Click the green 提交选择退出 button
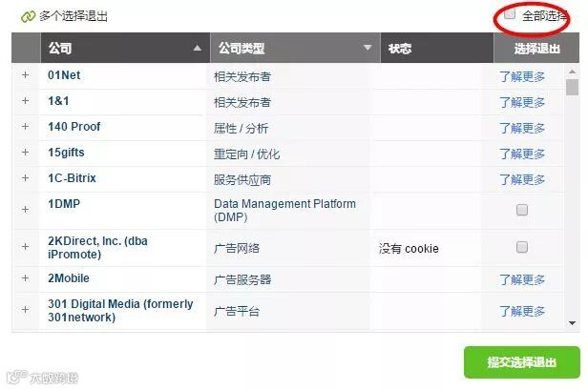Screen dimensions: 588x390 point(522,362)
